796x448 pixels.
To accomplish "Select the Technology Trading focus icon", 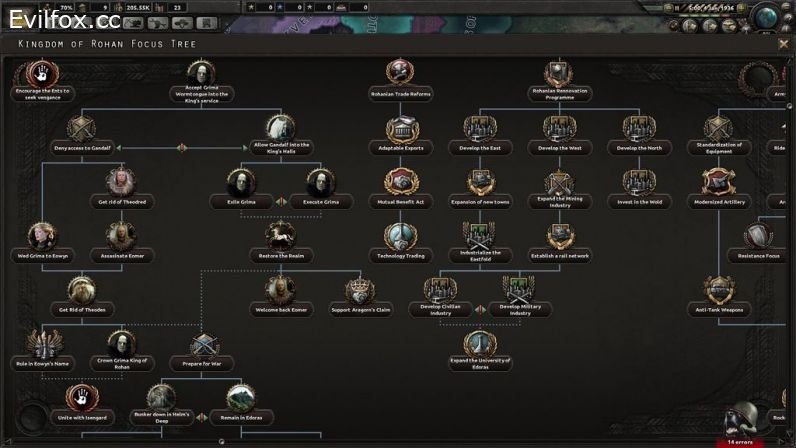I will tap(401, 237).
